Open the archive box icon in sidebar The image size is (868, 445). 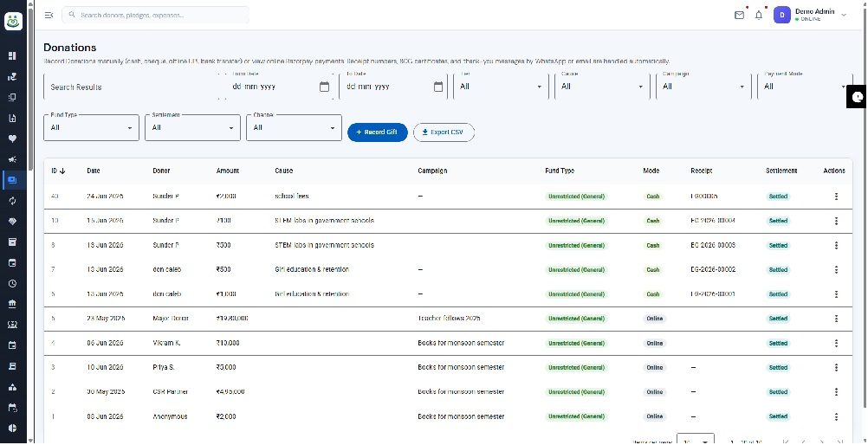[13, 242]
